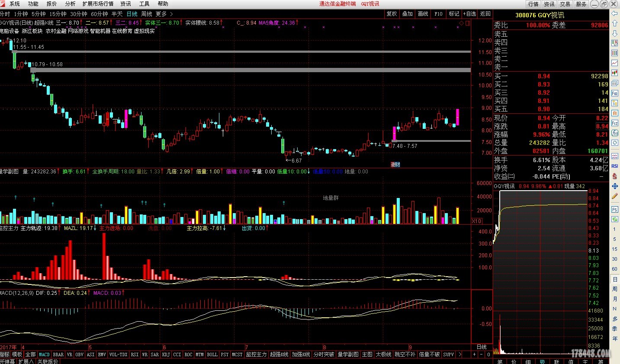
Task: Click the 交易 trade button
Action: [x=565, y=4]
